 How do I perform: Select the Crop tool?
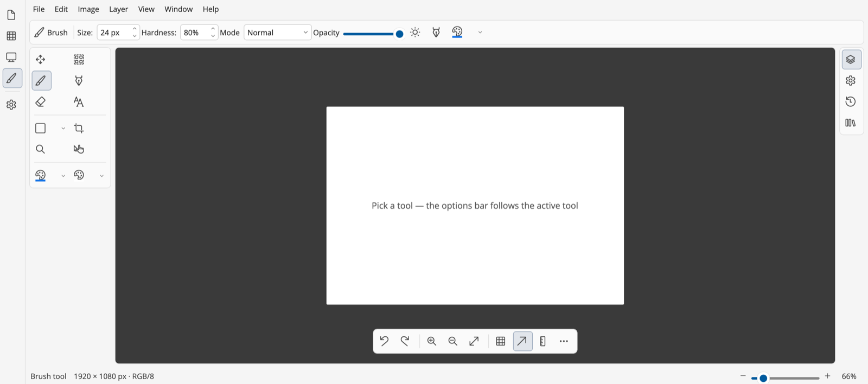click(79, 129)
